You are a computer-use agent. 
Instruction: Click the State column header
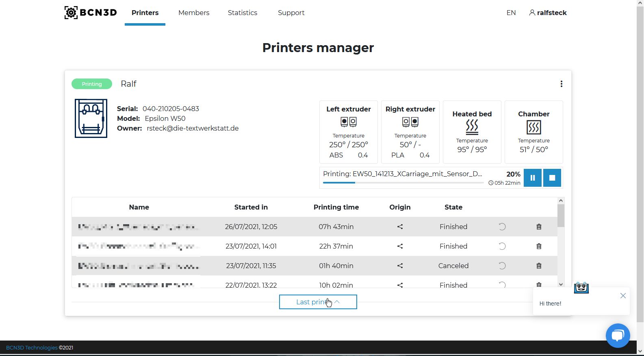point(453,207)
